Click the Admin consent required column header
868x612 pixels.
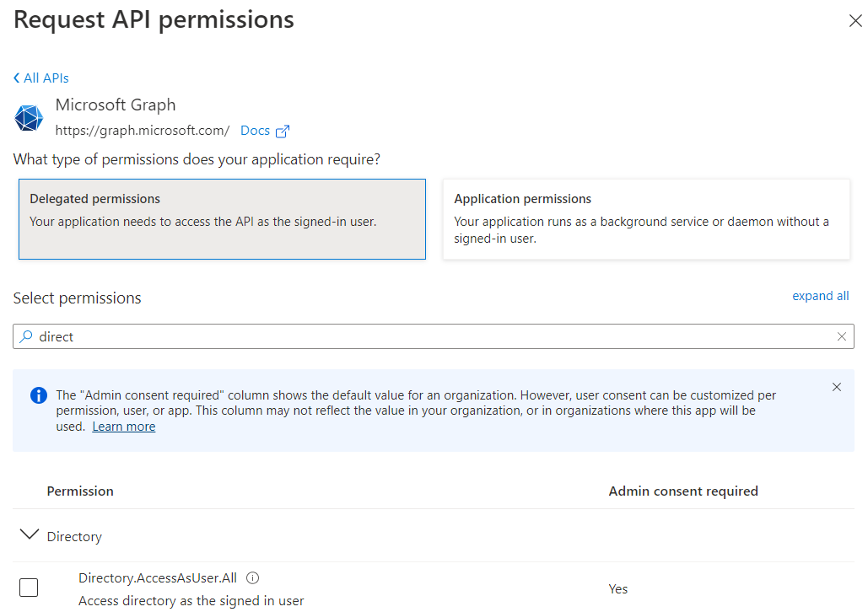(685, 491)
